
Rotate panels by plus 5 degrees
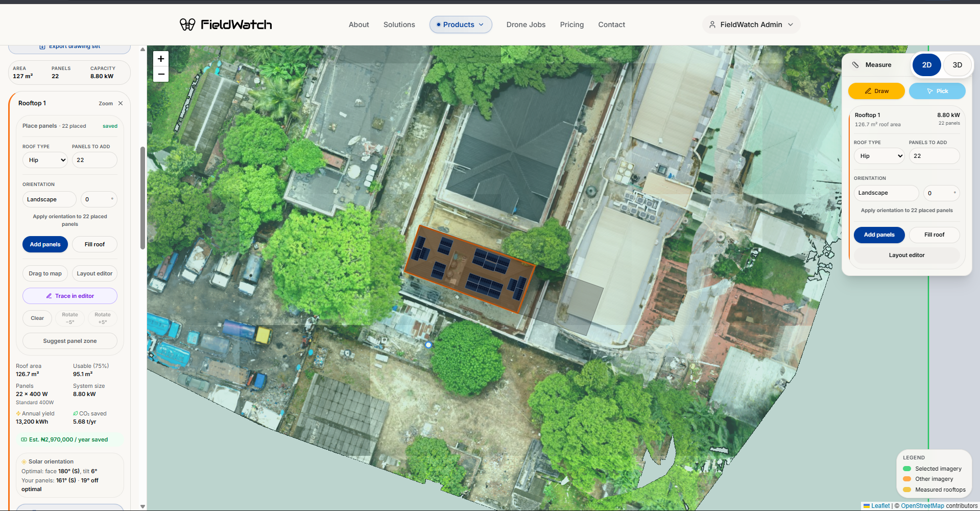[103, 318]
